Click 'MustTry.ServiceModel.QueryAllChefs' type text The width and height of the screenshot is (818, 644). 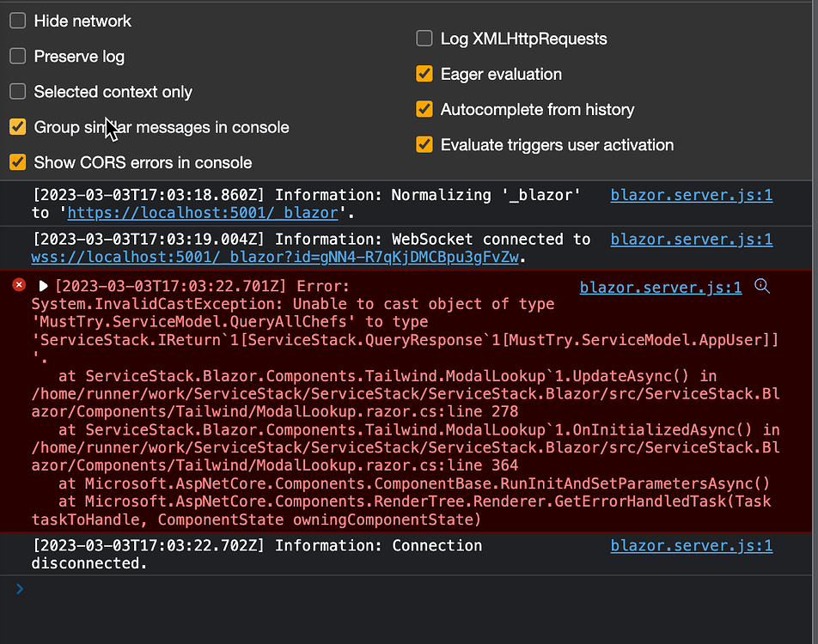(193, 322)
